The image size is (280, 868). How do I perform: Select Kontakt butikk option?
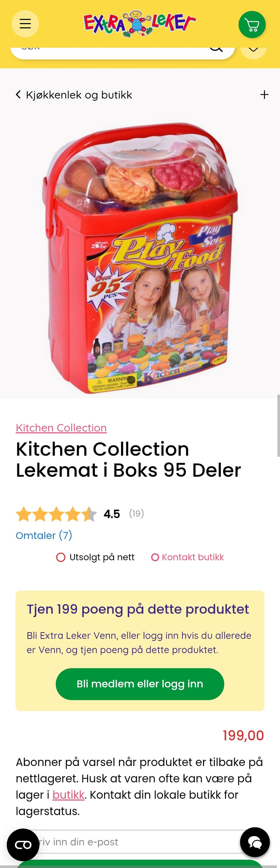[188, 557]
